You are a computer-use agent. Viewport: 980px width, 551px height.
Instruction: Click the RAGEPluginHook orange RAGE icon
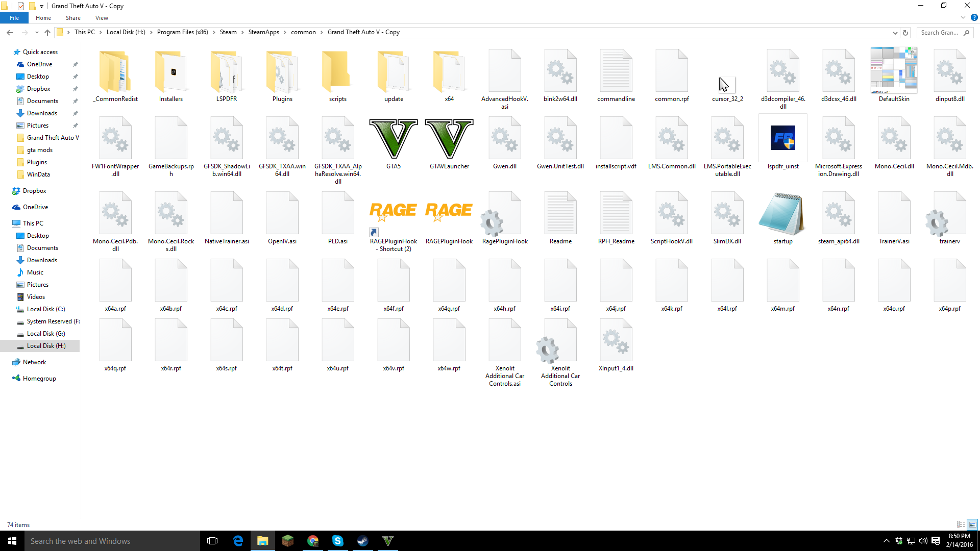449,211
